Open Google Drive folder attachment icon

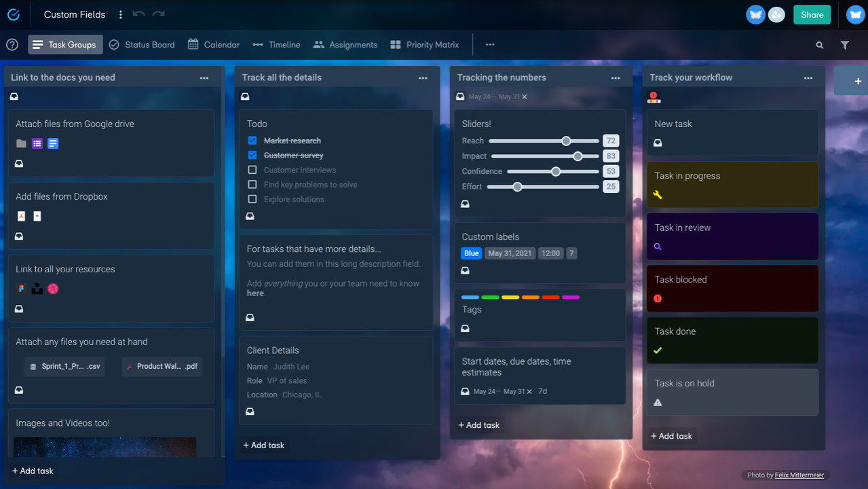(x=21, y=143)
